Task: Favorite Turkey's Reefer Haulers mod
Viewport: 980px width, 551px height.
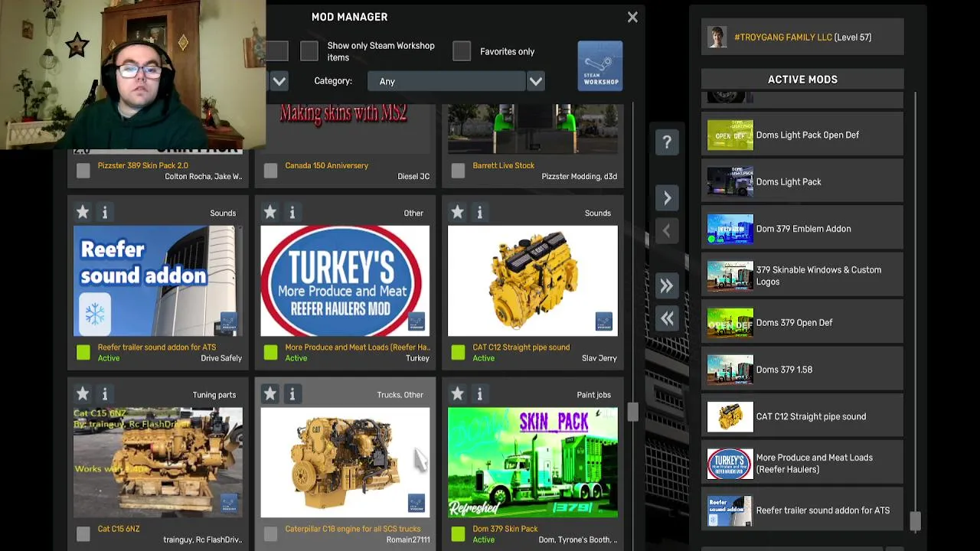Action: point(269,212)
